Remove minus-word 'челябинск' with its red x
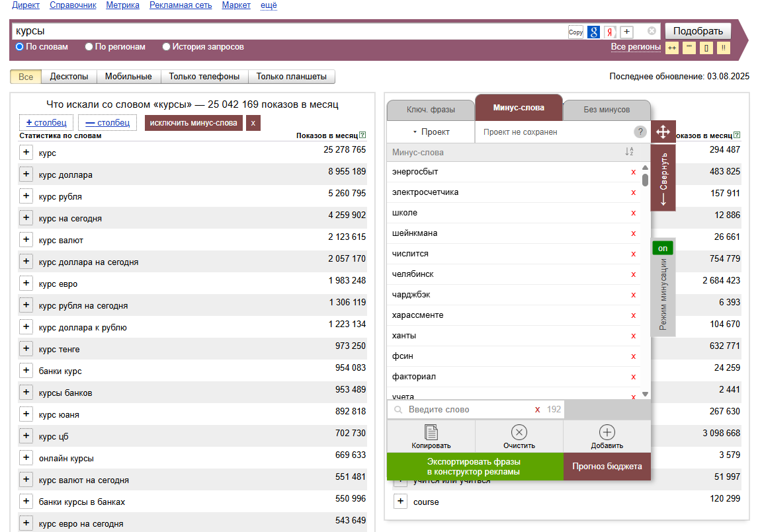Image resolution: width=760 pixels, height=532 pixels. click(x=634, y=274)
